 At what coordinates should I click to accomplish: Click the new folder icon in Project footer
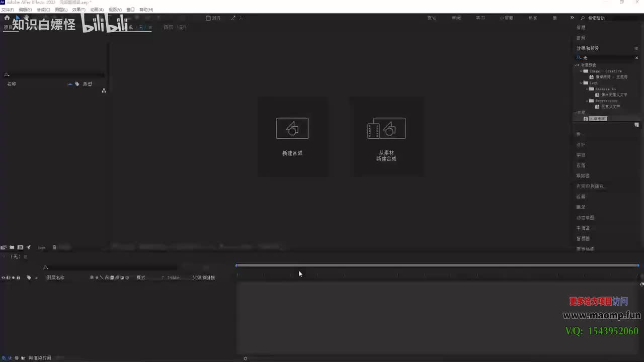pos(12,247)
